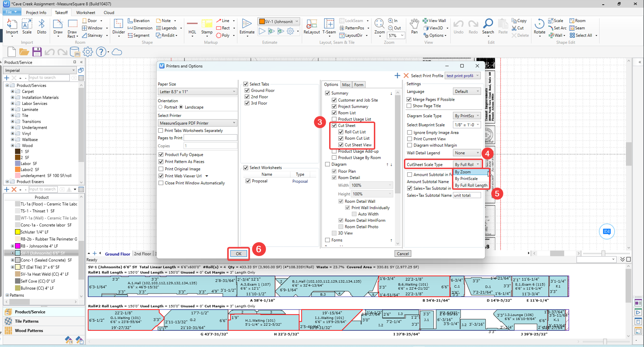Enable Print Tabs Worksheets Separately

tap(161, 131)
